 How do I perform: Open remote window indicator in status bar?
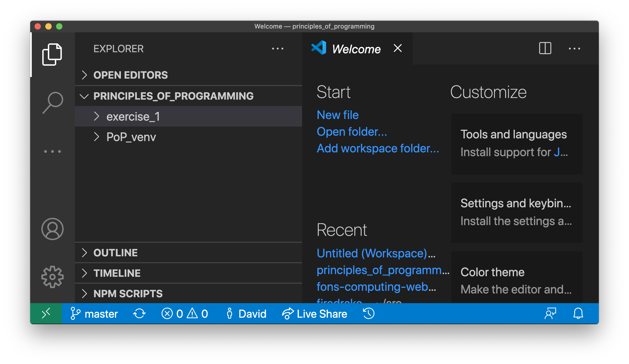tap(46, 313)
